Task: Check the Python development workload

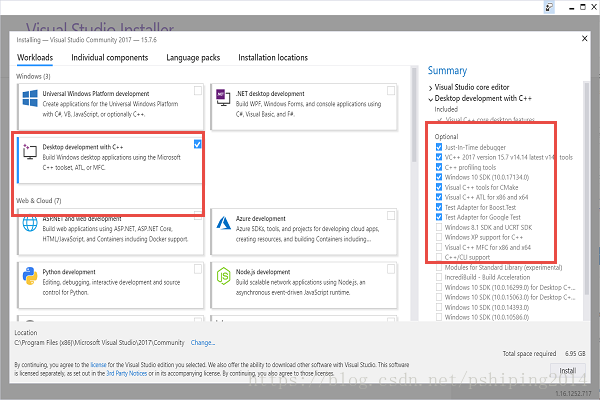Action: (198, 269)
